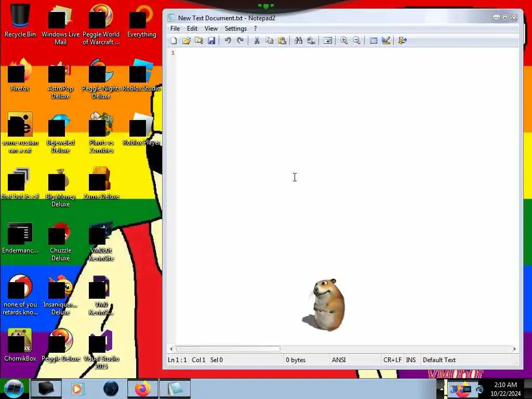Toggle word wrap toolbar icon
Screen dimensions: 532x399
(328, 41)
